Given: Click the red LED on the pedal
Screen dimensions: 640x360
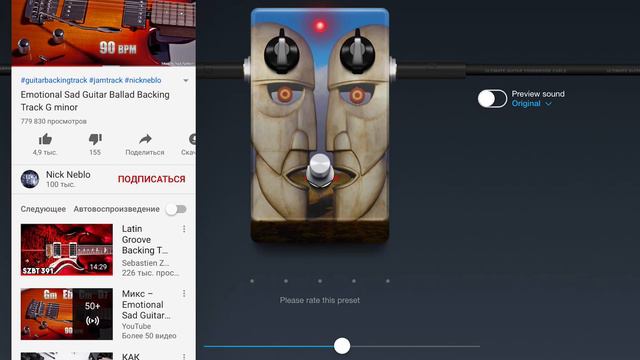Looking at the screenshot, I should point(320,26).
